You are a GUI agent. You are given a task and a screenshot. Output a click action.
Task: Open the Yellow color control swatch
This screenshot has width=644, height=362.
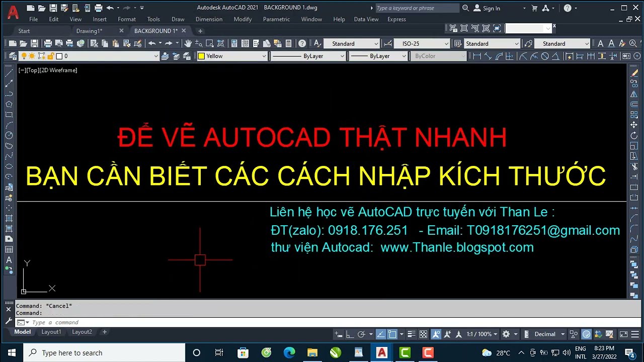tap(232, 56)
